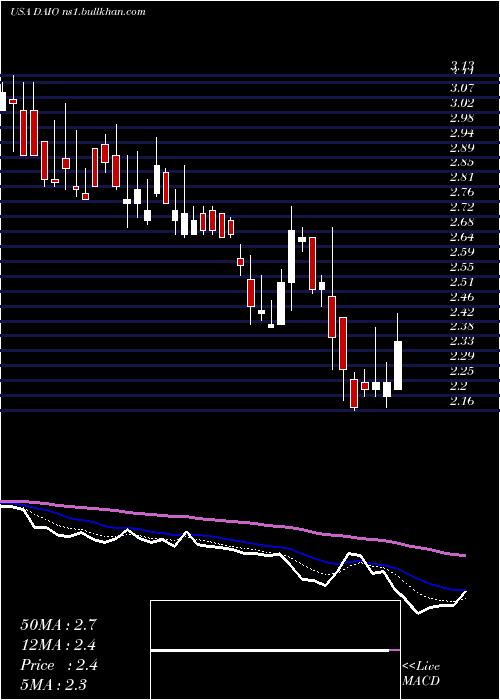Click the '<<Live MACD' label
Image resolution: width=500 pixels, height=700 pixels.
coord(421,673)
